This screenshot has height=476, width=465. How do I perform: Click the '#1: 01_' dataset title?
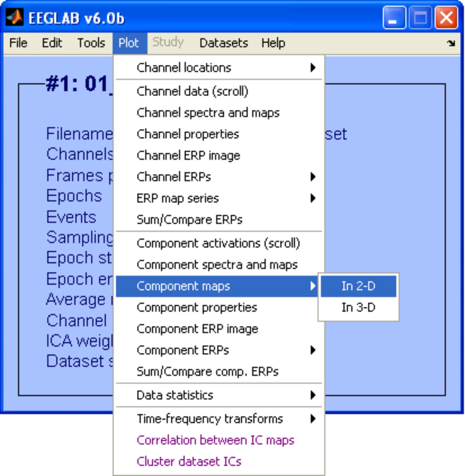79,84
